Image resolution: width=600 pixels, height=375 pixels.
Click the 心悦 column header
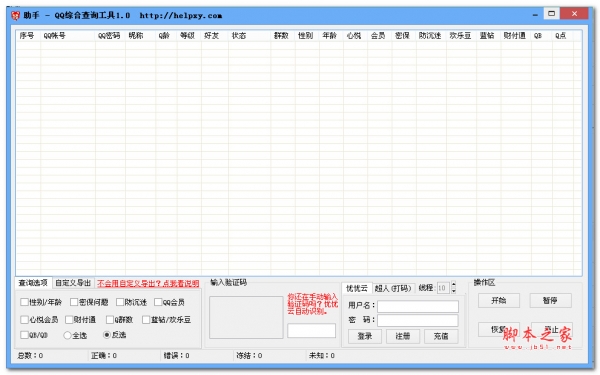(355, 36)
